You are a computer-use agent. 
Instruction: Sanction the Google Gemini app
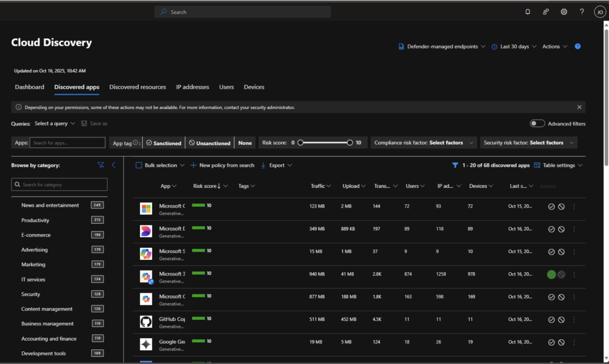(x=551, y=342)
